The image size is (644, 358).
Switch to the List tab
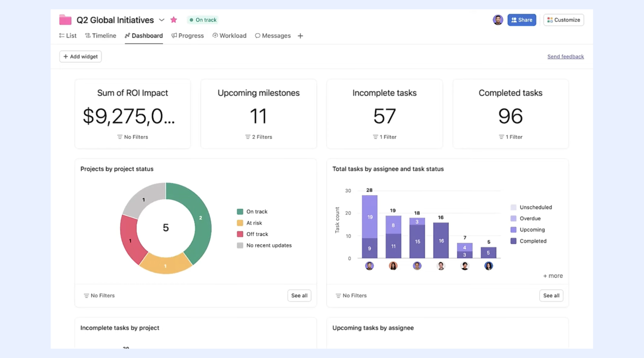coord(68,36)
